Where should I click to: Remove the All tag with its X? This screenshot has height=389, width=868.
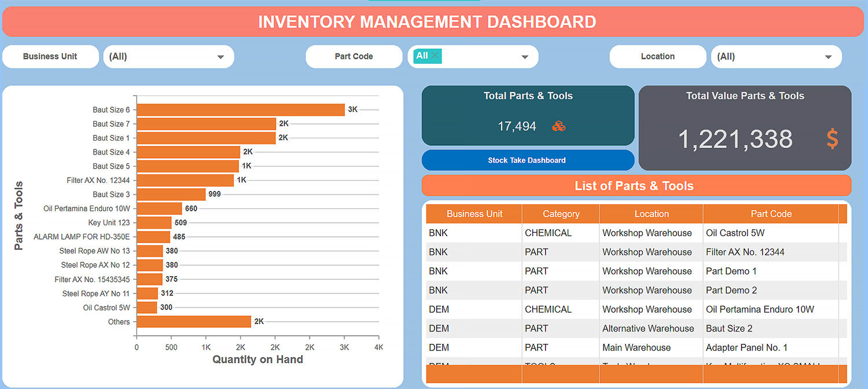[x=435, y=56]
